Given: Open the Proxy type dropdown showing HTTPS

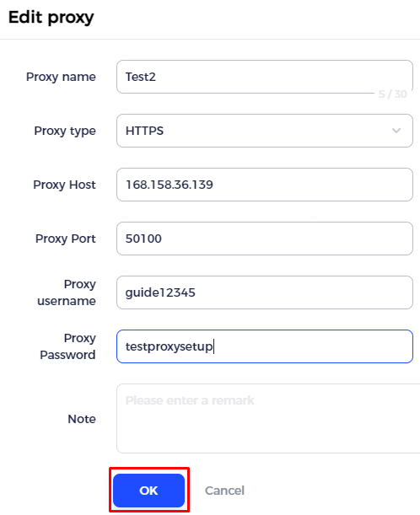Looking at the screenshot, I should pyautogui.click(x=265, y=131).
